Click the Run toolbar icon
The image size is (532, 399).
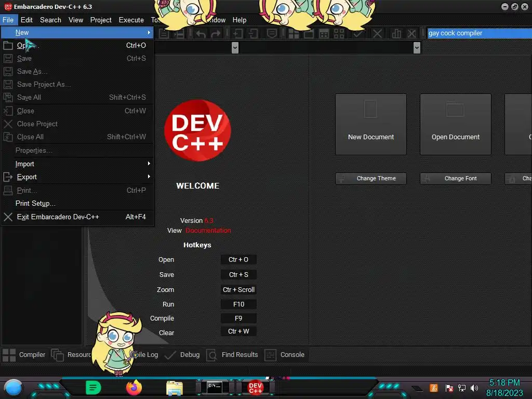[x=309, y=34]
